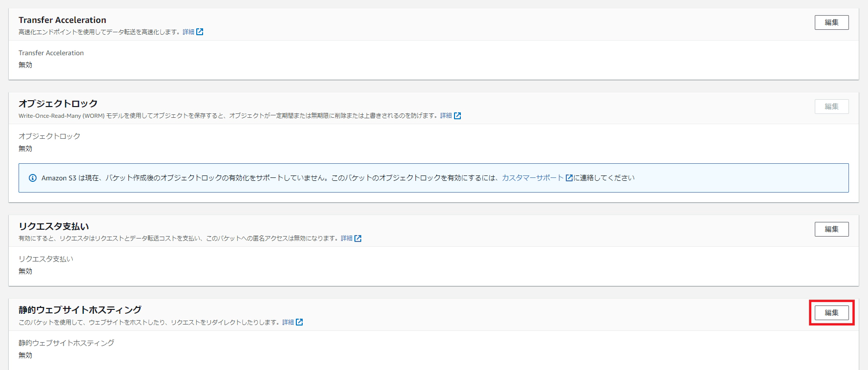Image resolution: width=868 pixels, height=370 pixels.
Task: Open the 詳細 link under Transfer Acceleration
Action: click(x=188, y=32)
